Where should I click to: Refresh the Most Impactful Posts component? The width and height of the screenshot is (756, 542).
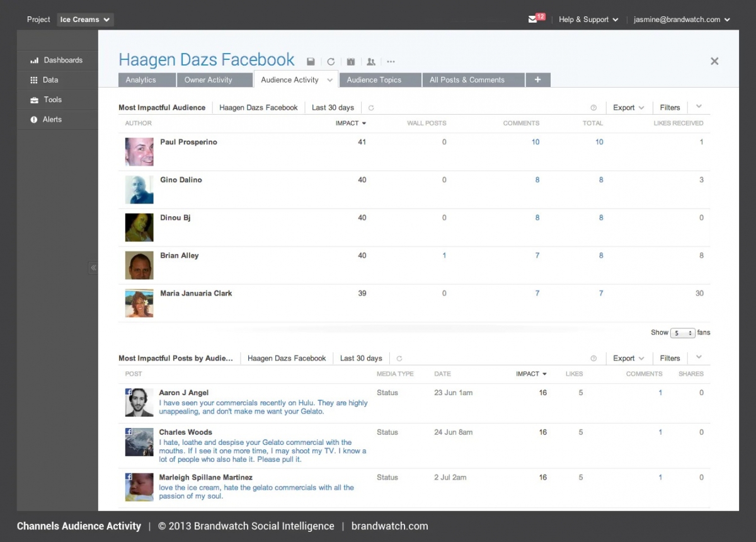(x=399, y=358)
